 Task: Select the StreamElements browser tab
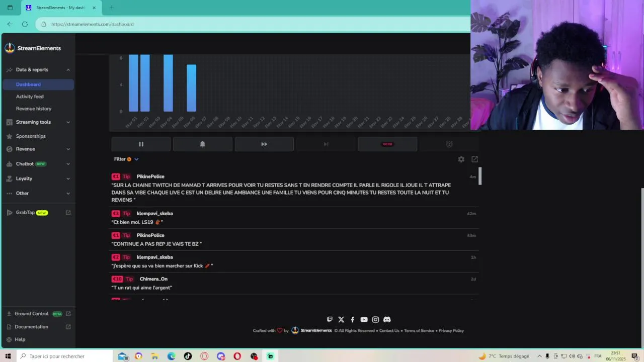click(60, 8)
